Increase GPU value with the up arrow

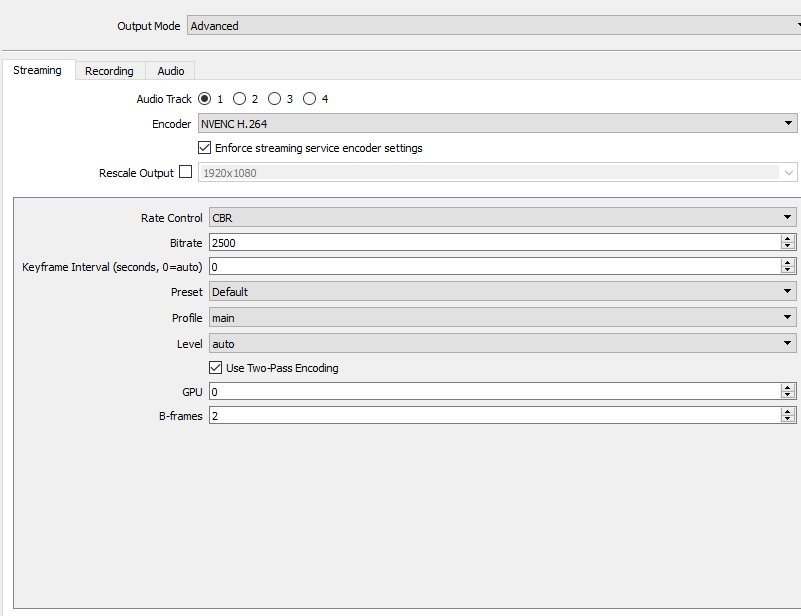point(788,388)
